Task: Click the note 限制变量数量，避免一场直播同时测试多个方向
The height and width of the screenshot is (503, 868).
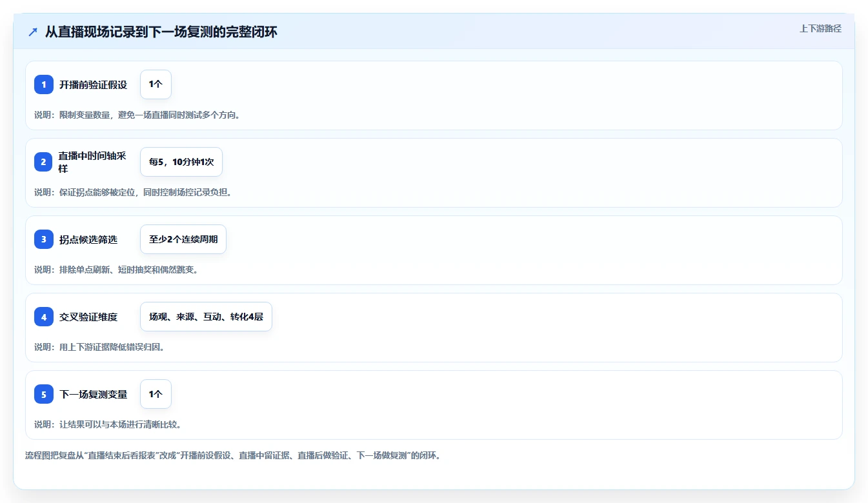Action: click(137, 115)
